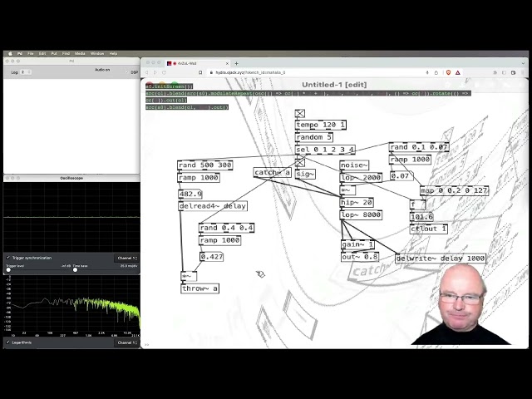Open the Put menu

53,53
